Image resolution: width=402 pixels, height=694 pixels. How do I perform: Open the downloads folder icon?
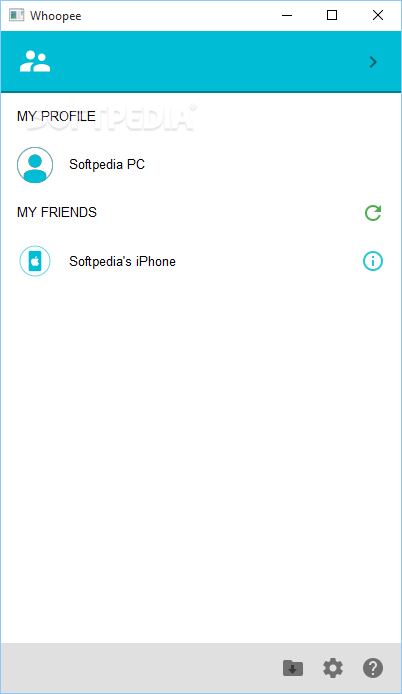point(293,668)
